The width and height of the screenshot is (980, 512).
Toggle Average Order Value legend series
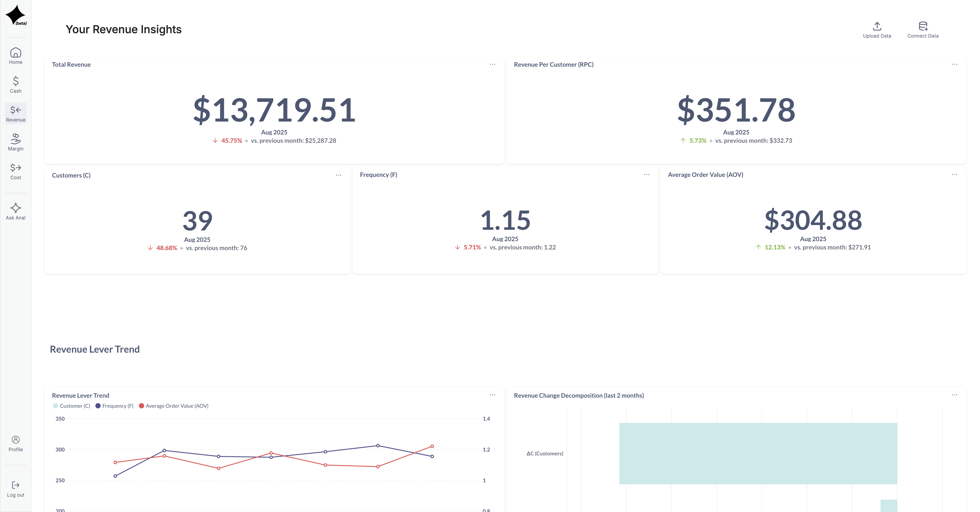pos(174,406)
